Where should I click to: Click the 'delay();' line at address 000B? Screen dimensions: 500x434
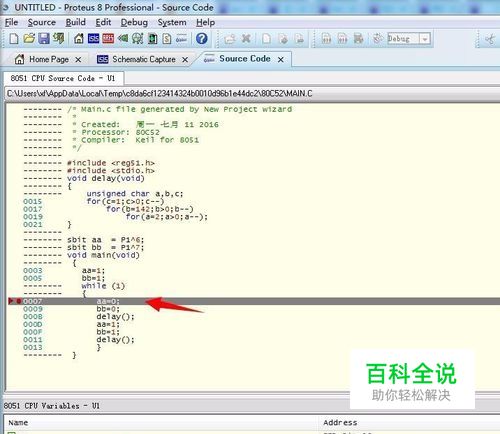[115, 317]
